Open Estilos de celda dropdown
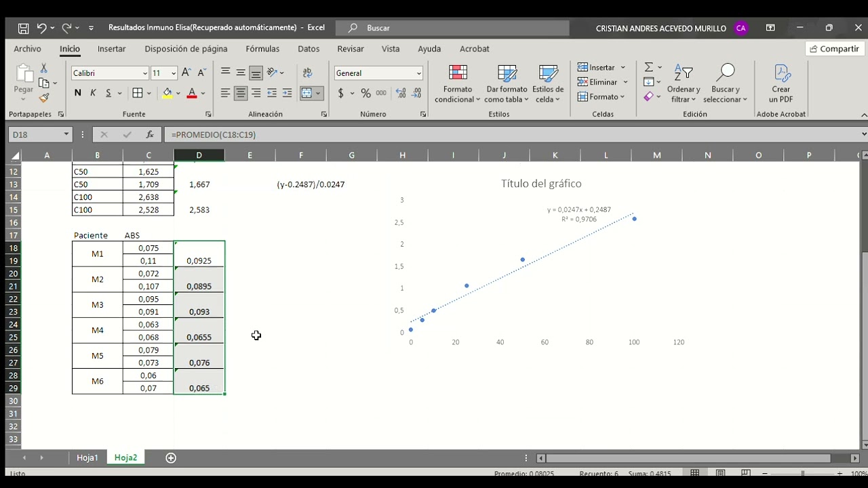868x488 pixels. 548,84
